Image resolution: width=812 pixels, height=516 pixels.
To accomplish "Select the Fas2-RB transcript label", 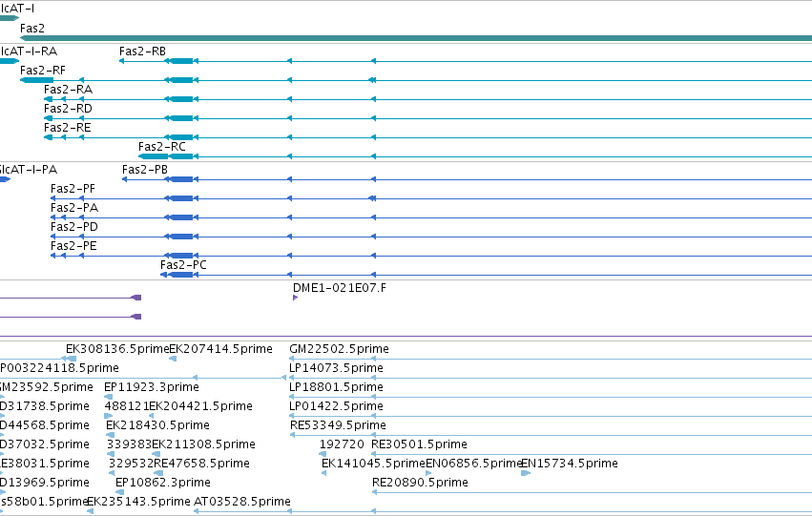I will point(142,52).
